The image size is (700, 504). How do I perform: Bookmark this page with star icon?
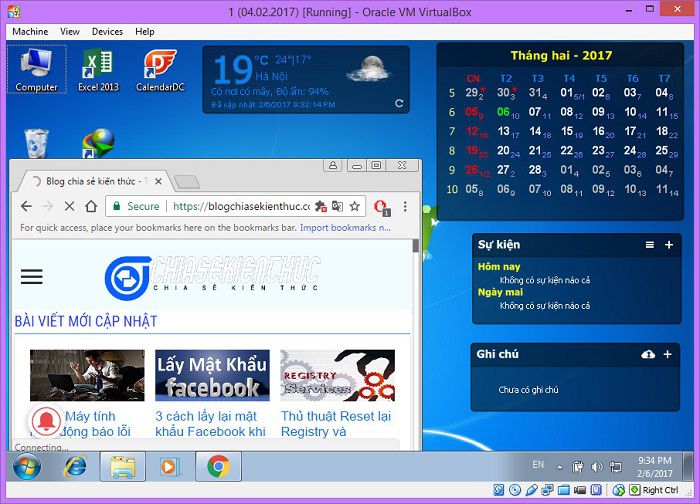pos(354,206)
